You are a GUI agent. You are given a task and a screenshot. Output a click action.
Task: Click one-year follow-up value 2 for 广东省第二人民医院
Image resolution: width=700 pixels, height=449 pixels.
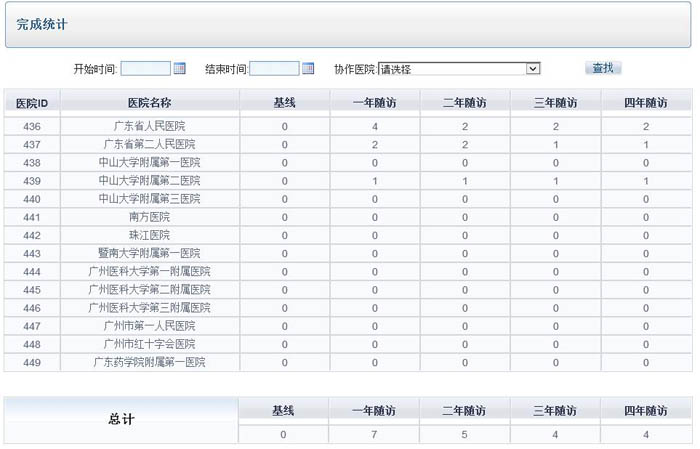tap(375, 145)
